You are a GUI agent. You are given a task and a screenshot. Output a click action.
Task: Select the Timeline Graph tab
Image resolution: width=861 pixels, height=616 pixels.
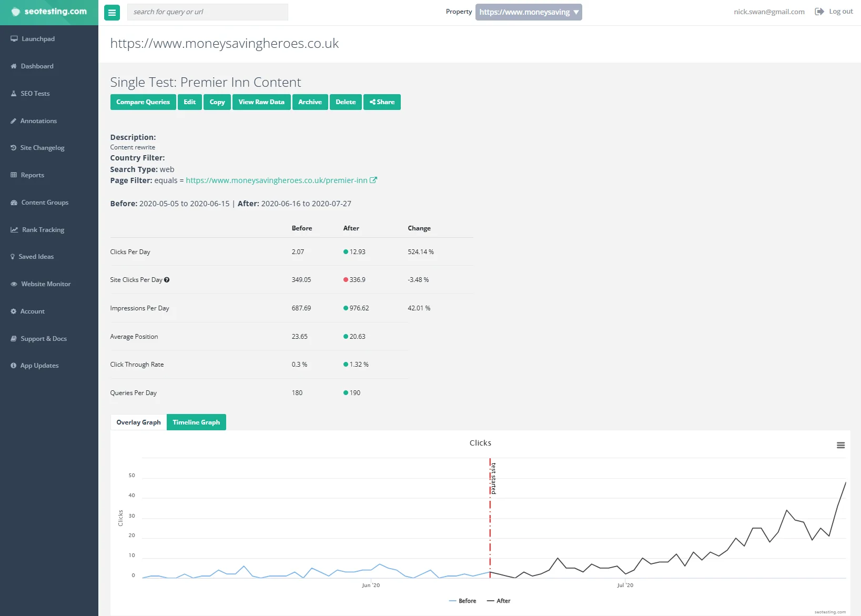[196, 422]
